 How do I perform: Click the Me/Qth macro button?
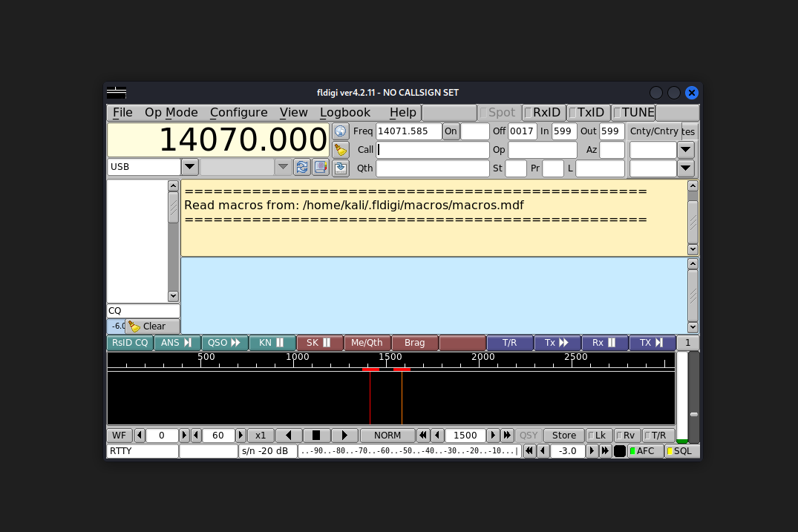tap(367, 343)
